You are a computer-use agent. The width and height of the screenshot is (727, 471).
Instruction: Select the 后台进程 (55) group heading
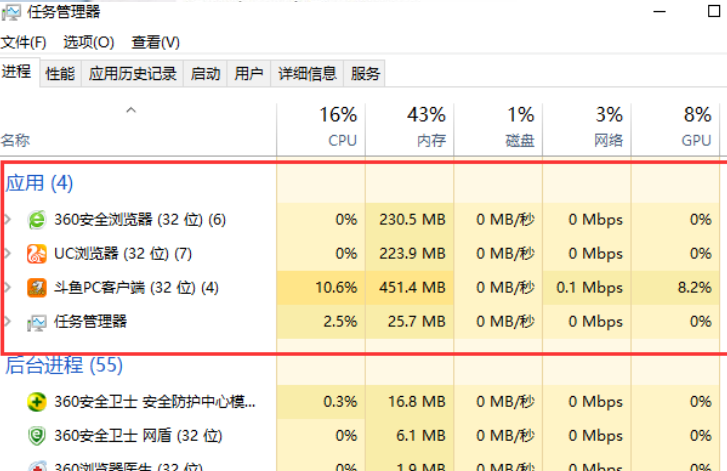coord(64,365)
